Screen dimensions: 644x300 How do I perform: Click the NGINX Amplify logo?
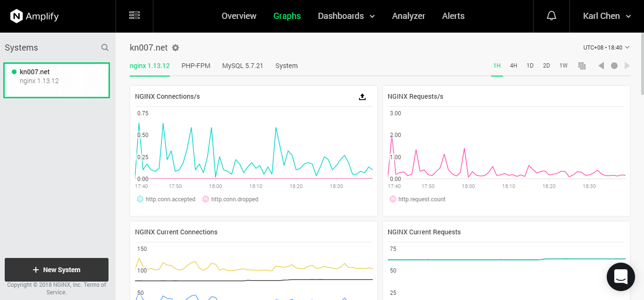pyautogui.click(x=34, y=16)
